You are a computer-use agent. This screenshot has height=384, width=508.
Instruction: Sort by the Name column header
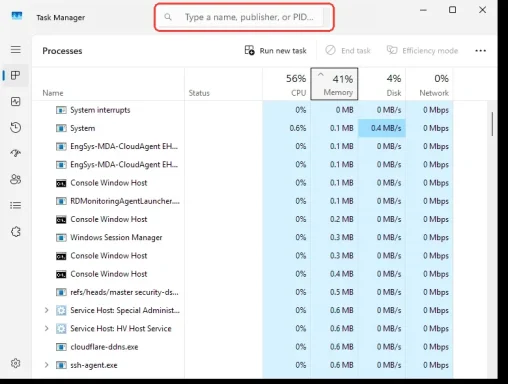click(x=108, y=84)
